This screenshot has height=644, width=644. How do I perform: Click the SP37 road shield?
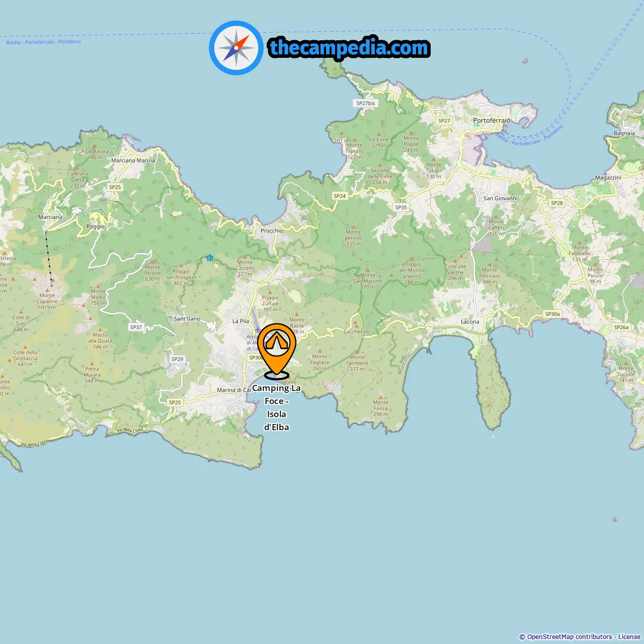[x=136, y=327]
